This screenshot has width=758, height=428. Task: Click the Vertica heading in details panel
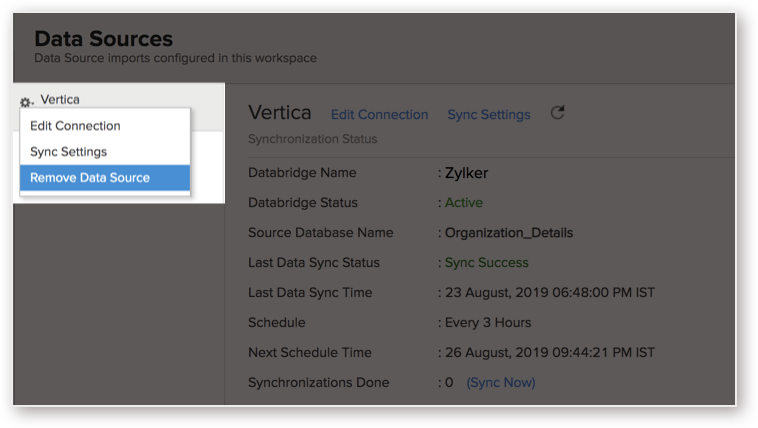[280, 113]
